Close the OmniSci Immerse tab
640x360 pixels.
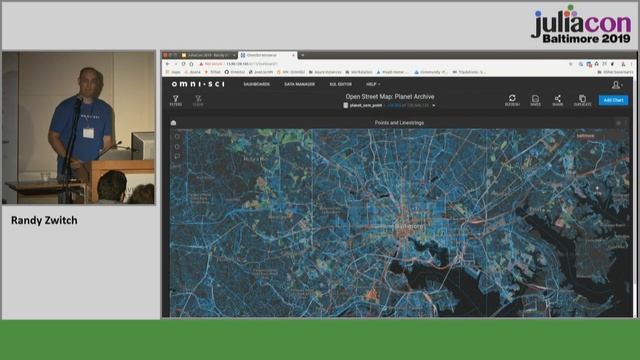293,55
